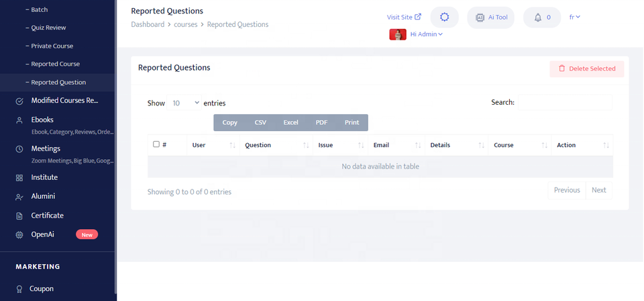The width and height of the screenshot is (644, 301).
Task: Click the Ebooks sidebar icon
Action: coord(19,120)
